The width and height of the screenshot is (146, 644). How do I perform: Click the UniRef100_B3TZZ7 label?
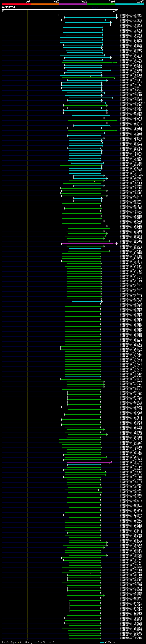click(131, 442)
